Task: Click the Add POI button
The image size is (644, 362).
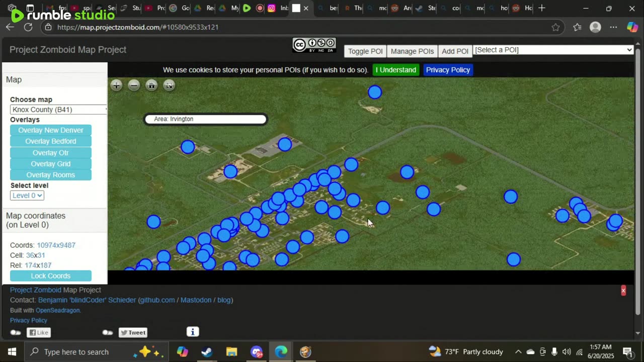Action: [455, 51]
